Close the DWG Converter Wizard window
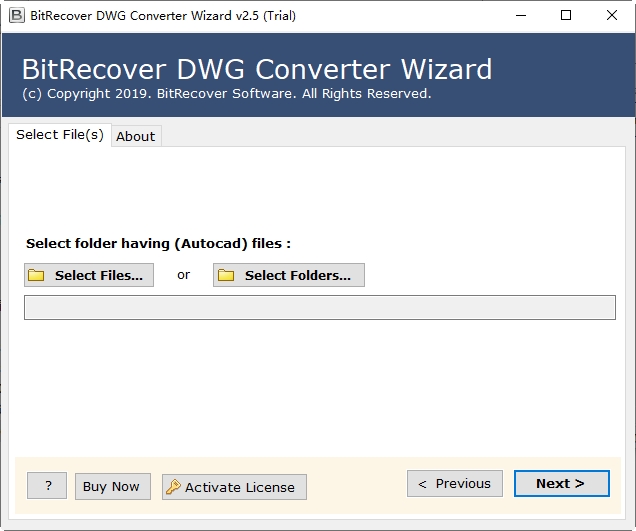Screen dimensions: 636x531 [x=612, y=15]
